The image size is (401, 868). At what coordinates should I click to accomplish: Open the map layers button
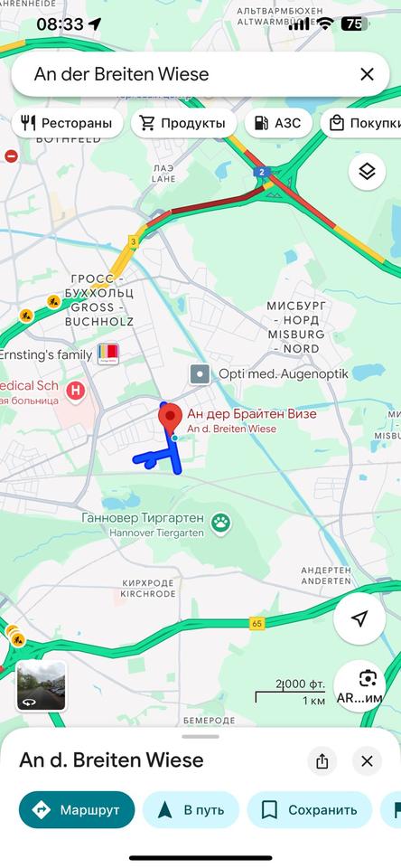pos(367,172)
